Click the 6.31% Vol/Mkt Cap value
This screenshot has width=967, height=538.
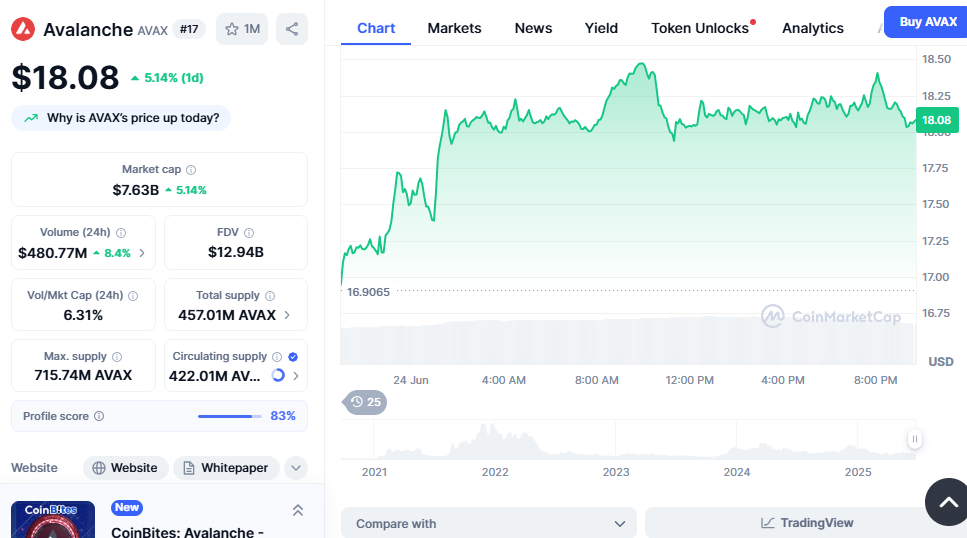pos(83,315)
